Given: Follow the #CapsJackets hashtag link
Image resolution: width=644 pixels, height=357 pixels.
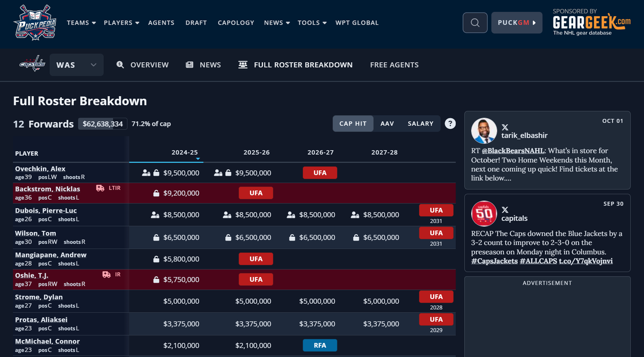Looking at the screenshot, I should (494, 261).
